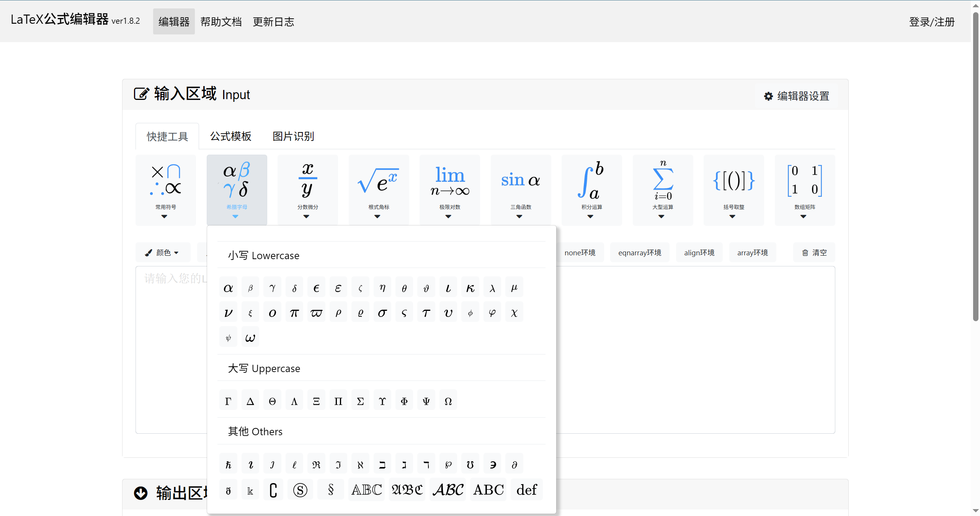Viewport: 980px width, 516px height.
Task: Insert the uppercase Omega symbol
Action: 448,400
